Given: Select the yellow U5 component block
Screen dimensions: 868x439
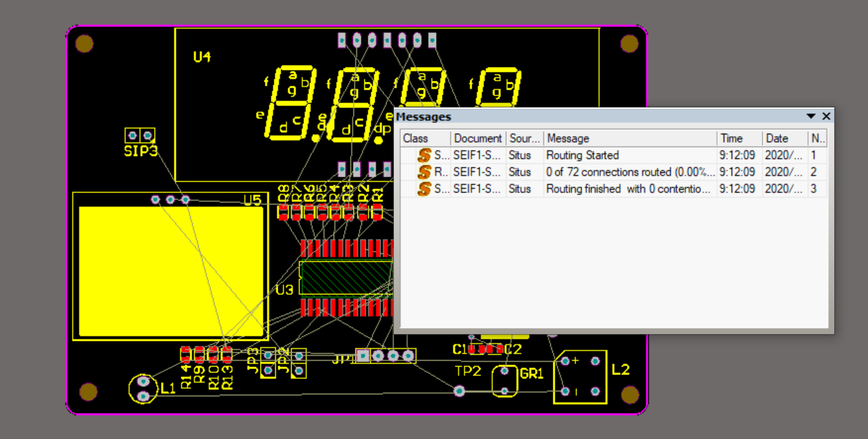Looking at the screenshot, I should tap(171, 271).
